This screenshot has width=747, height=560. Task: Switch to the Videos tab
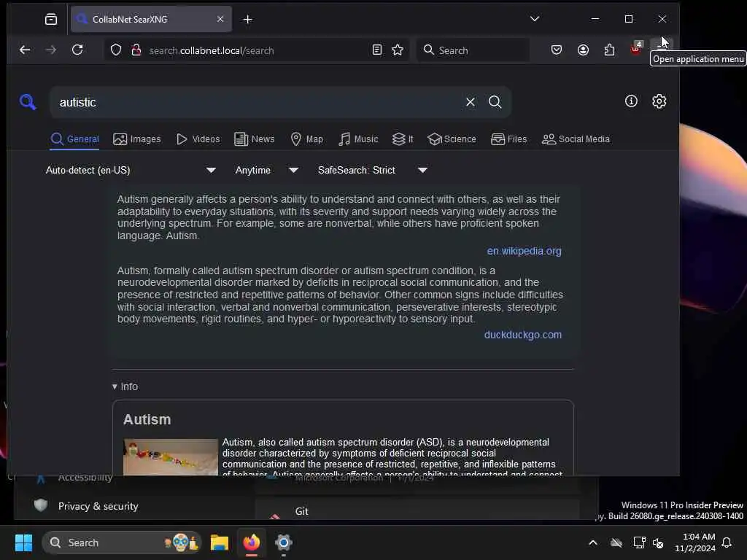coord(198,139)
